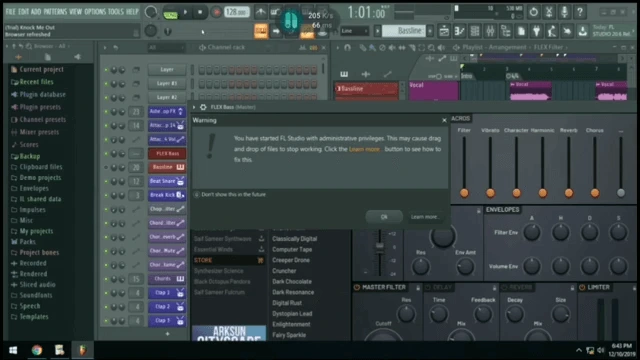
Task: Open the STORE pack entry
Action: point(229,260)
